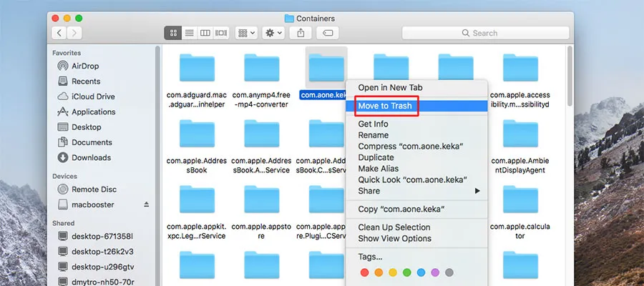Switch to gallery cover flow view

tap(221, 33)
